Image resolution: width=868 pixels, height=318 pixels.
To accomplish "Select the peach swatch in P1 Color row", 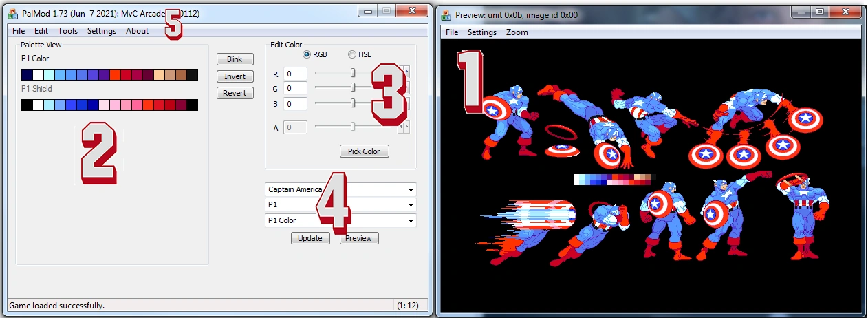I will 159,74.
